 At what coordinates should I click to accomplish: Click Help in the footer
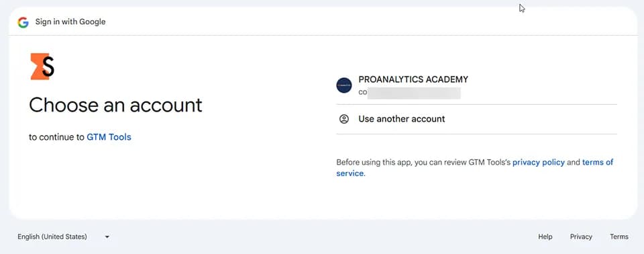pyautogui.click(x=545, y=237)
